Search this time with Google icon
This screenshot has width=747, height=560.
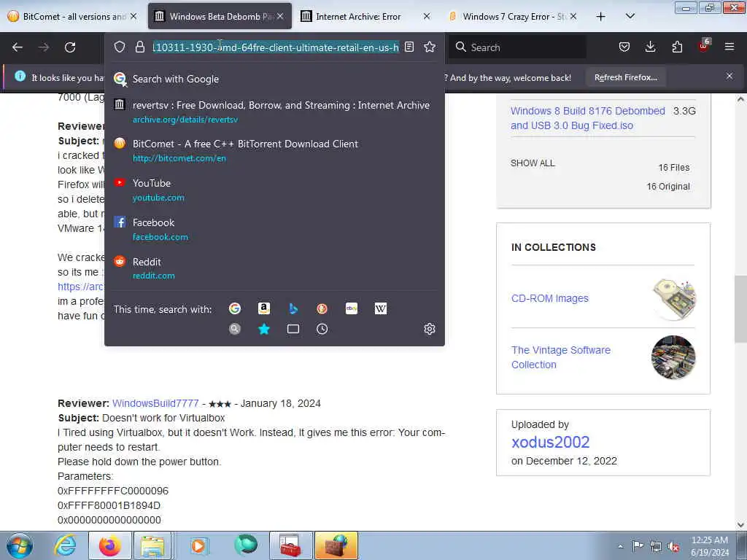point(235,308)
